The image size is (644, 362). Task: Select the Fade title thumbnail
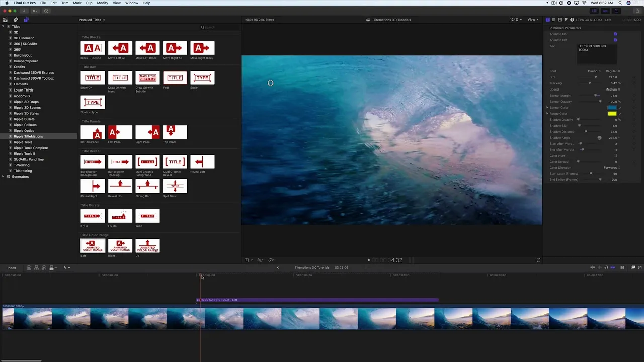coord(175,78)
